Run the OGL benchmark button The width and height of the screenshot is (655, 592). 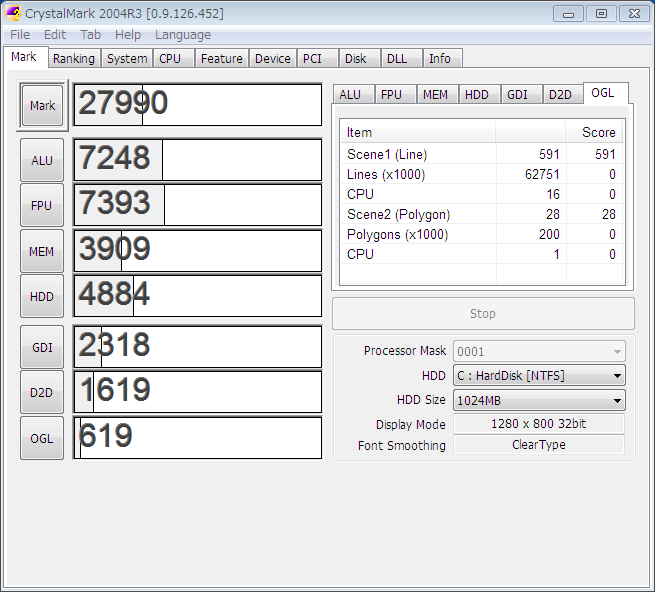click(x=42, y=438)
